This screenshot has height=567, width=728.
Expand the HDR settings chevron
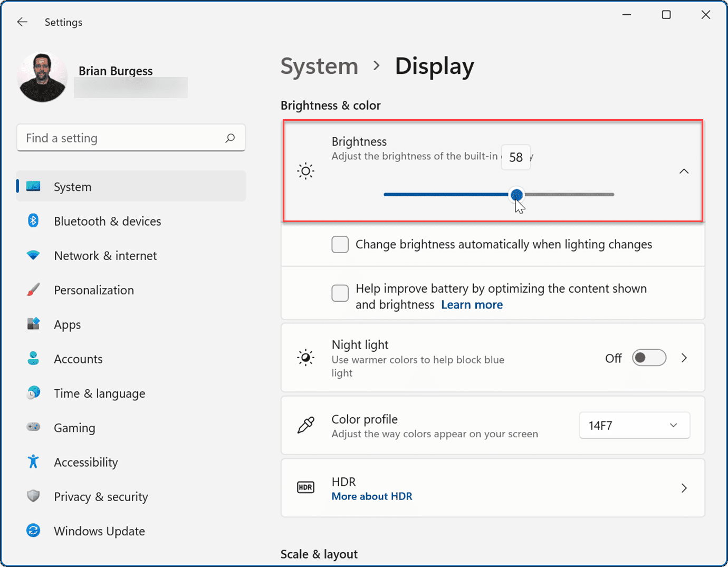(x=684, y=488)
